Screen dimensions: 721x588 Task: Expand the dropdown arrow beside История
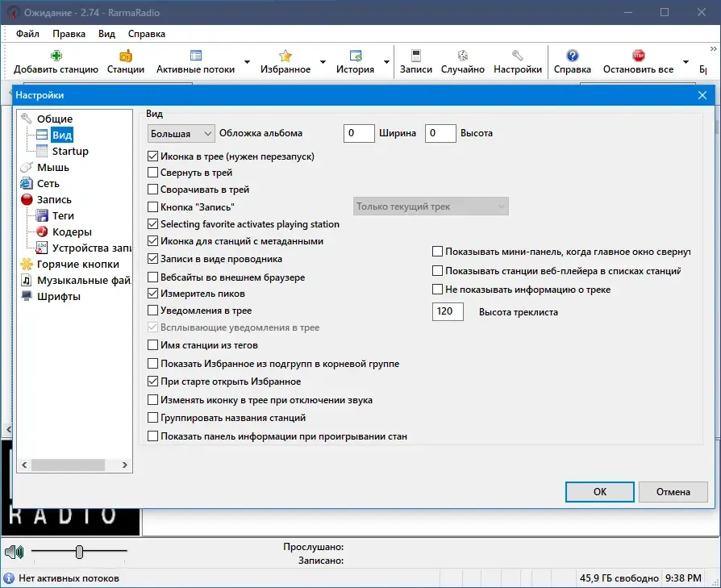pos(386,62)
